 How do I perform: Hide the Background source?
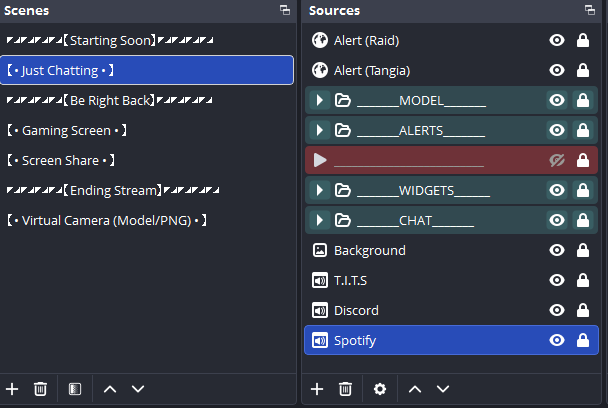tap(557, 250)
